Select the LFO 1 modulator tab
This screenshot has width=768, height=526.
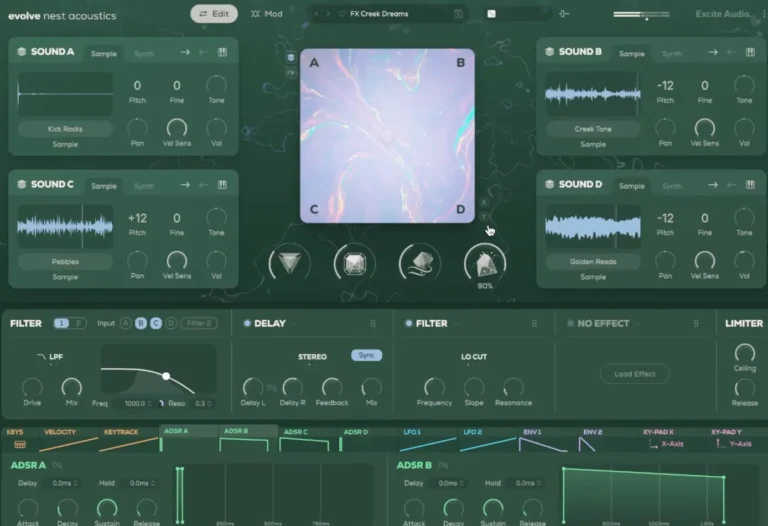point(428,438)
